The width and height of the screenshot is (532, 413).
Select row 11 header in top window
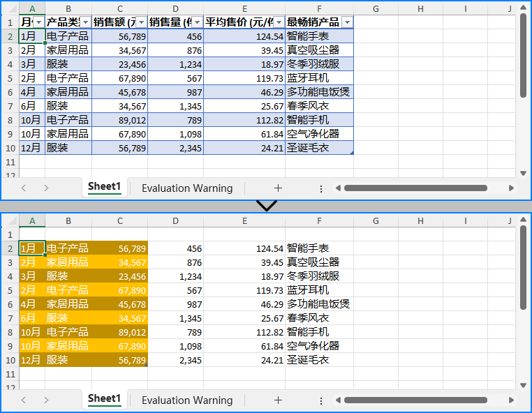tap(10, 162)
